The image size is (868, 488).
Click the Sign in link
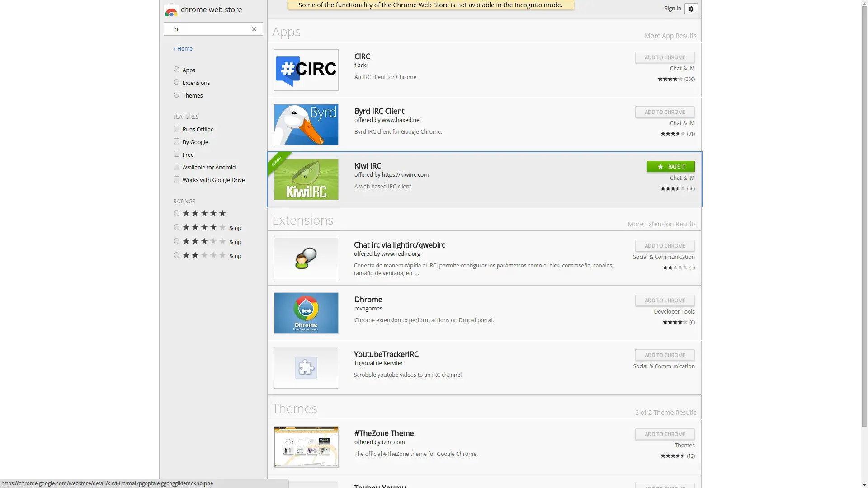pos(672,9)
